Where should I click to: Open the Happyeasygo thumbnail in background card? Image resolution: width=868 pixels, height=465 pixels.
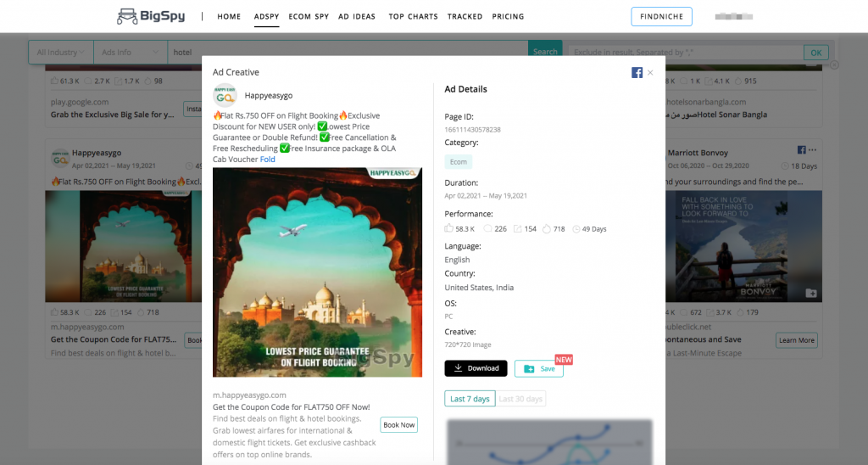[123, 246]
